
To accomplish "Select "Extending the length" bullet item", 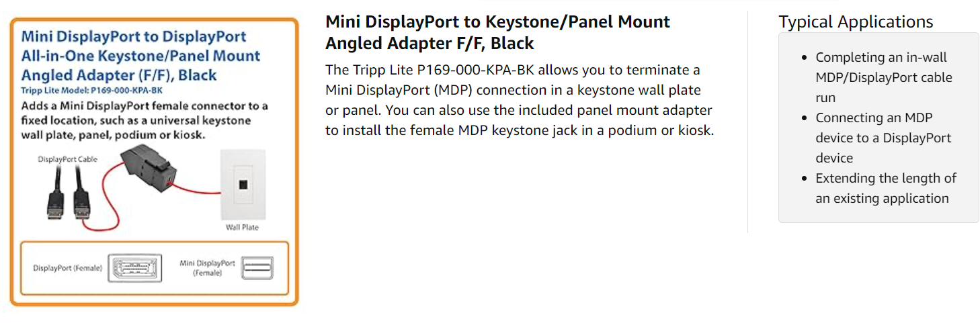I will pos(885,188).
